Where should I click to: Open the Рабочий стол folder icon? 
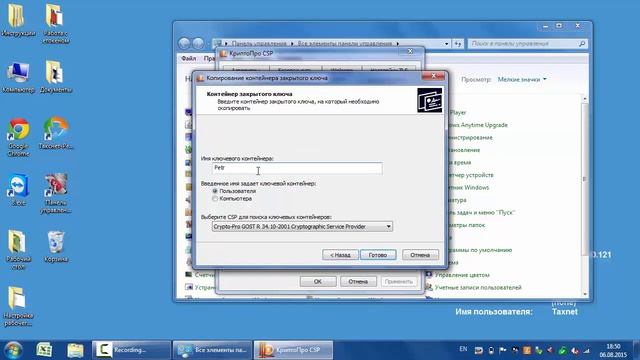(18, 250)
